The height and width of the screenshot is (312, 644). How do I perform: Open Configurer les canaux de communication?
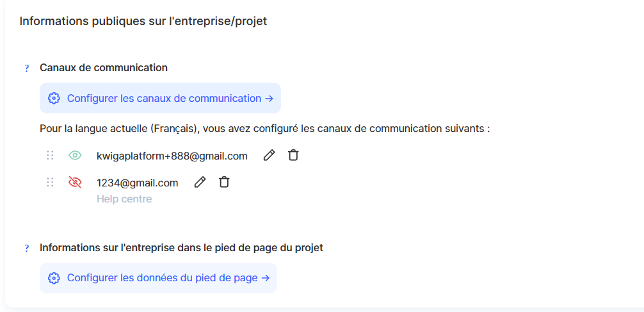pyautogui.click(x=170, y=99)
